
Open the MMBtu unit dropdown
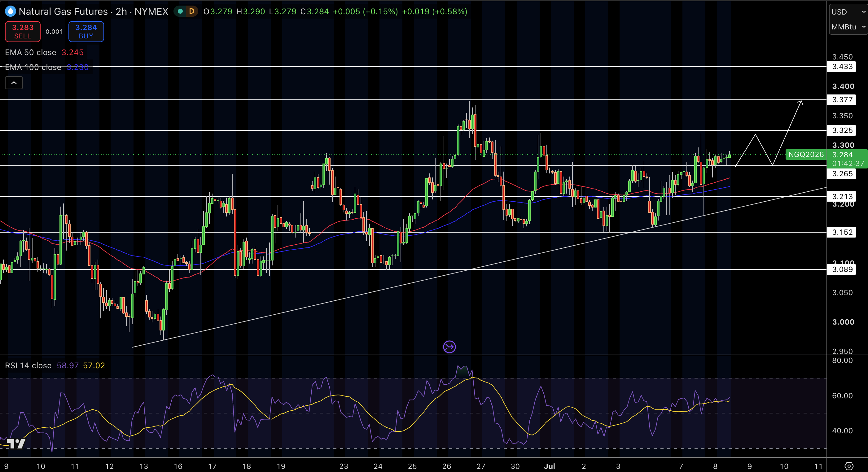848,27
